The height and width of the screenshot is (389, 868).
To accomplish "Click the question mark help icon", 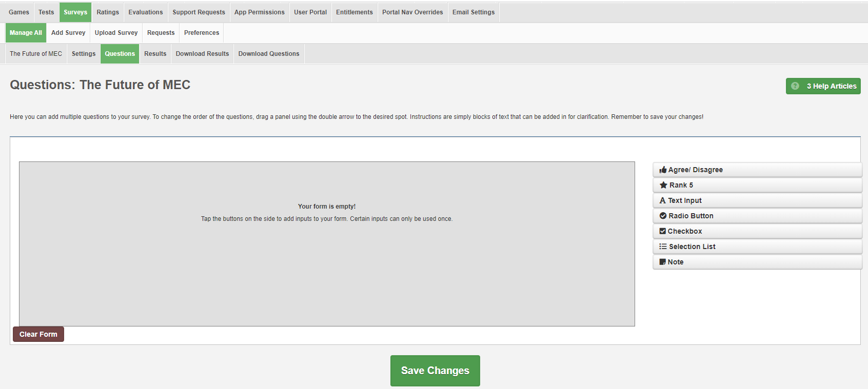I will [x=795, y=86].
